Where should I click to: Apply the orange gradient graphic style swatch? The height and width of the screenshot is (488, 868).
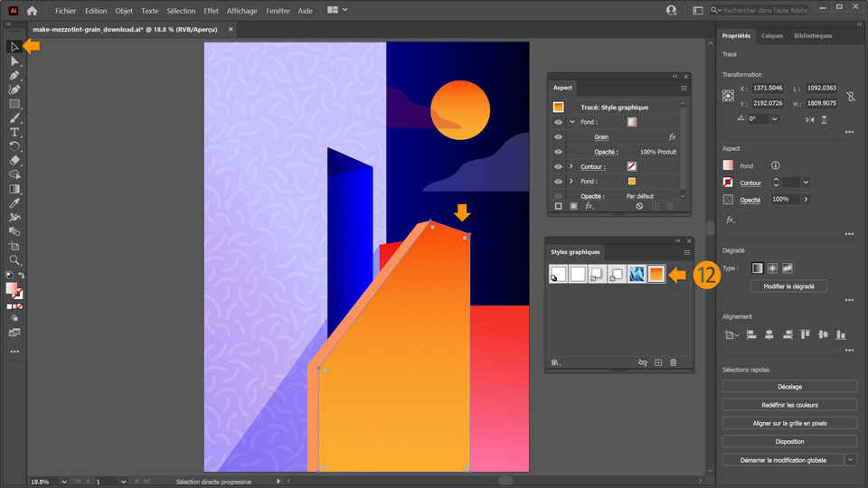coord(656,274)
